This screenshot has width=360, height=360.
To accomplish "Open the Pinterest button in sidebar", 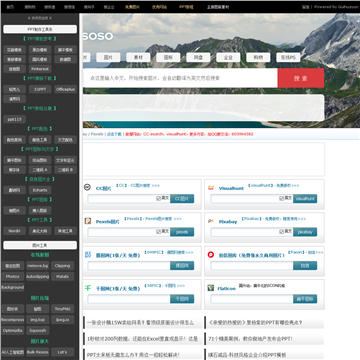I will (40, 69).
